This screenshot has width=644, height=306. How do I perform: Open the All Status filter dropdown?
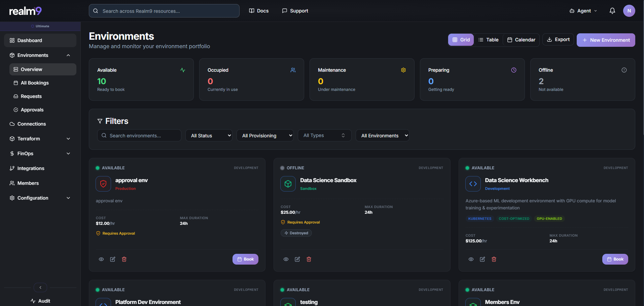(x=209, y=135)
